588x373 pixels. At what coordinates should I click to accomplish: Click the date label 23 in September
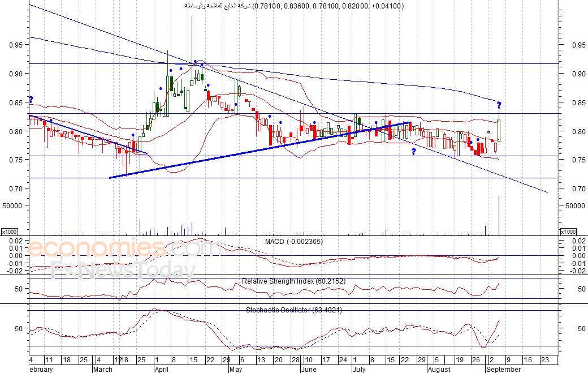pos(544,360)
